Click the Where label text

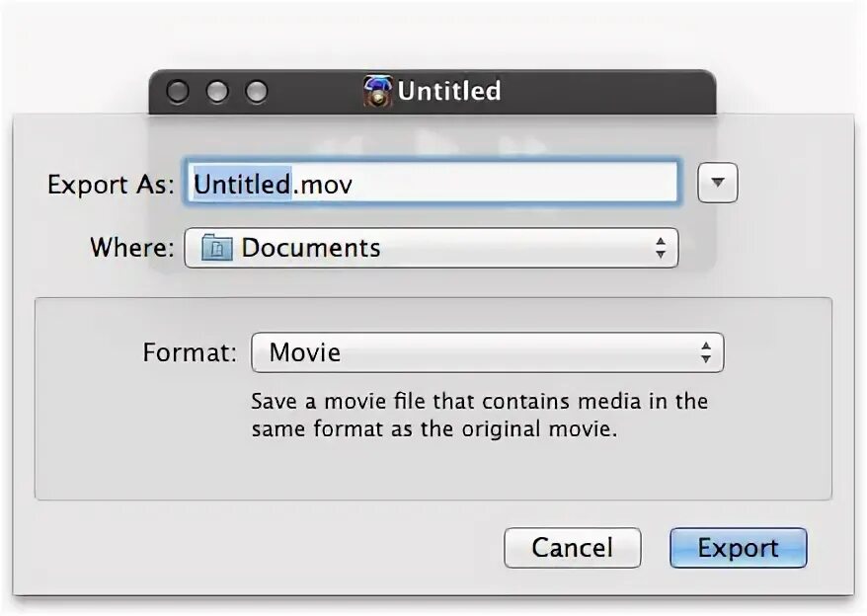click(131, 247)
